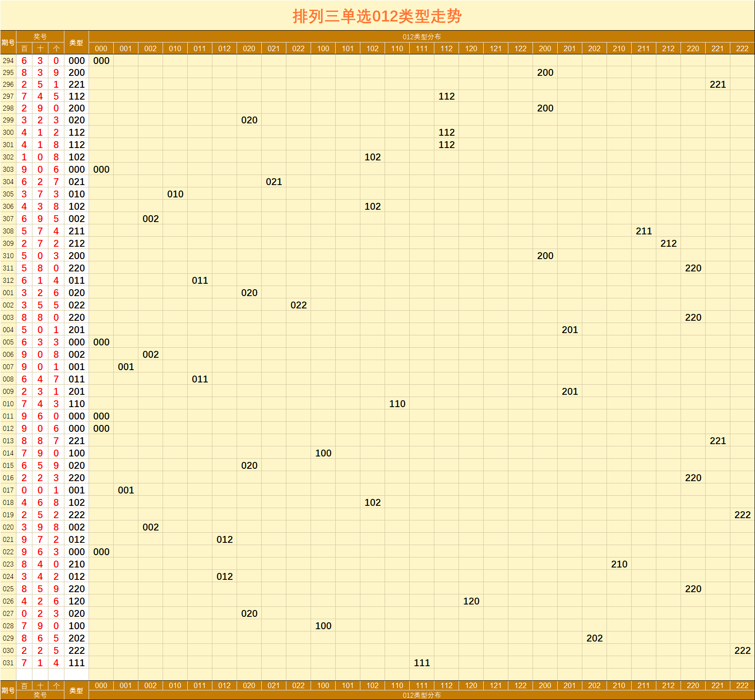Image resolution: width=755 pixels, height=700 pixels.
Task: Click bottom header column 222
Action: (x=742, y=685)
